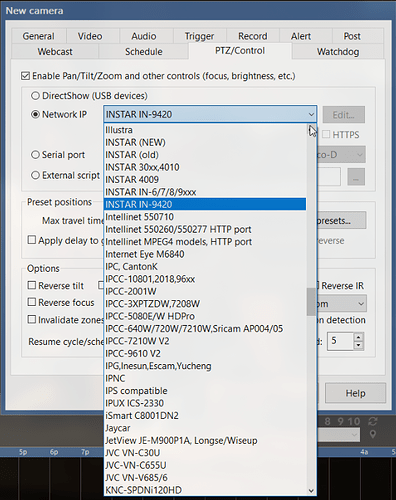The image size is (396, 500).
Task: Open the Schedule tab
Action: click(144, 52)
